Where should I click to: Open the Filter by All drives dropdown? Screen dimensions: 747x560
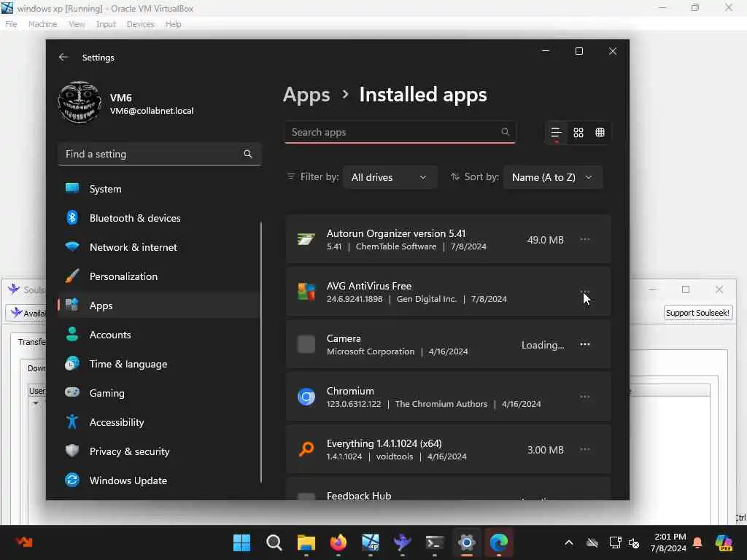(x=390, y=177)
